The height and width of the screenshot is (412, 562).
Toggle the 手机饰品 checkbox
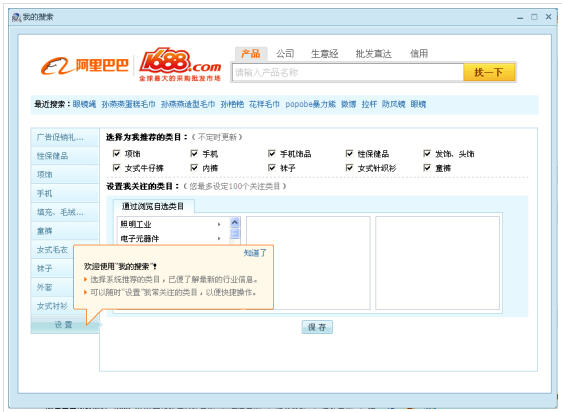[x=272, y=153]
